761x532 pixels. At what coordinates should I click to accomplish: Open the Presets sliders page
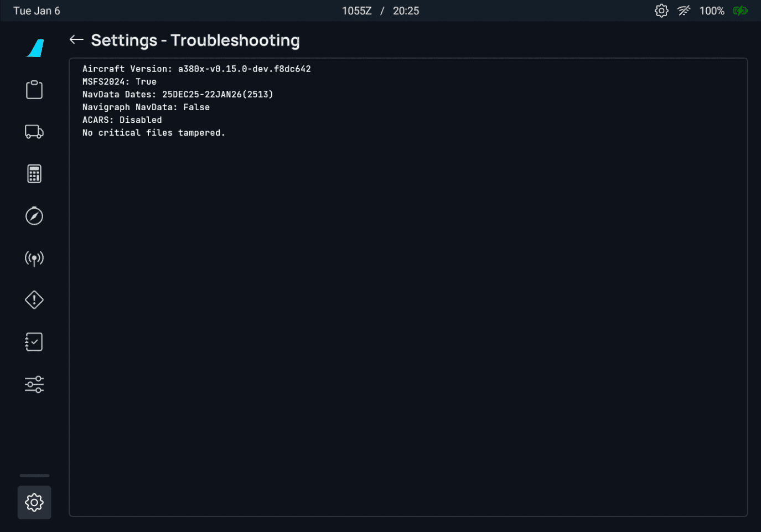click(34, 384)
